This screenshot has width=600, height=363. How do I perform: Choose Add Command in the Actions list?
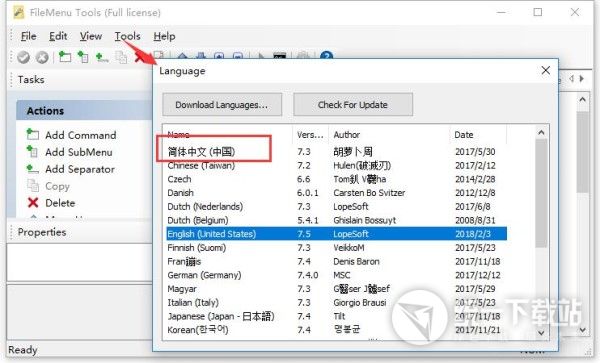81,135
